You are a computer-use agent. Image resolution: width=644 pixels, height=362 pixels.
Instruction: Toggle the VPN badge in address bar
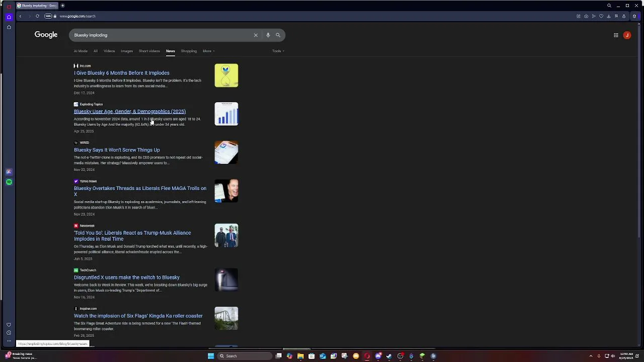(48, 16)
